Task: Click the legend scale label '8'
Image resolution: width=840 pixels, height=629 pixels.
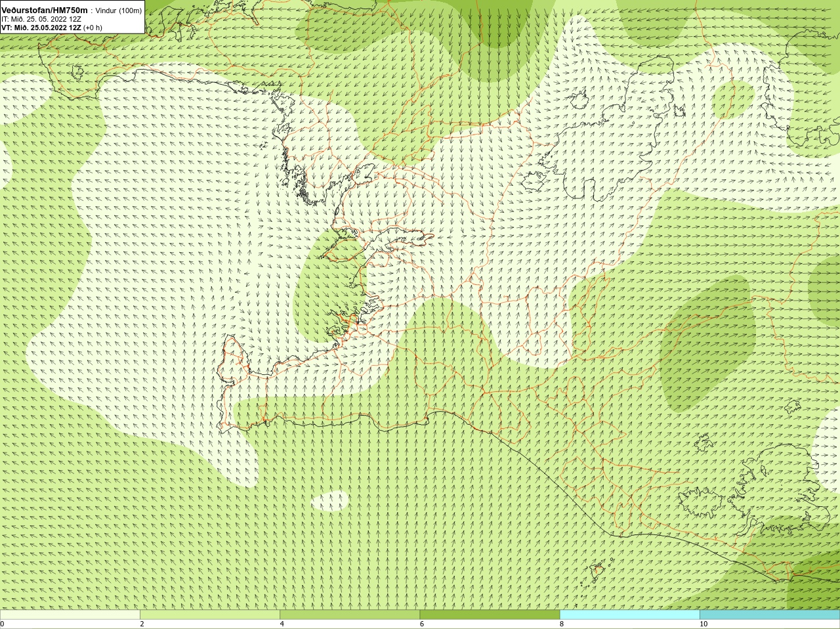Action: click(x=562, y=624)
